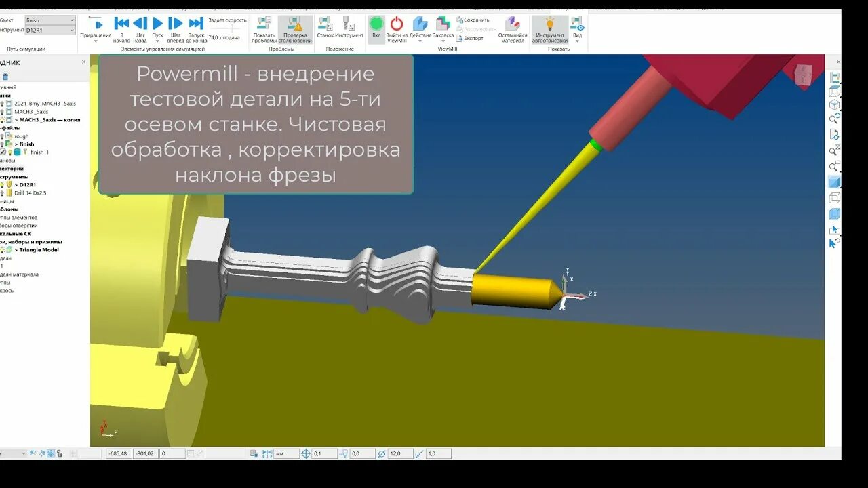Image resolution: width=868 pixels, height=488 pixels.
Task: Click the blue shaded view icon on right toolbar
Action: coord(835,182)
